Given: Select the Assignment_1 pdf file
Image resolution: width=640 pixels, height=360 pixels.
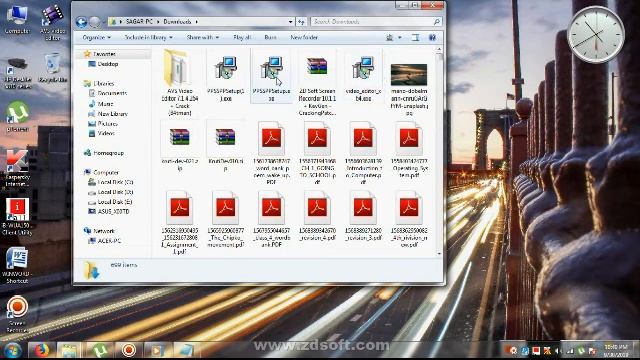Looking at the screenshot, I should pyautogui.click(x=180, y=222).
